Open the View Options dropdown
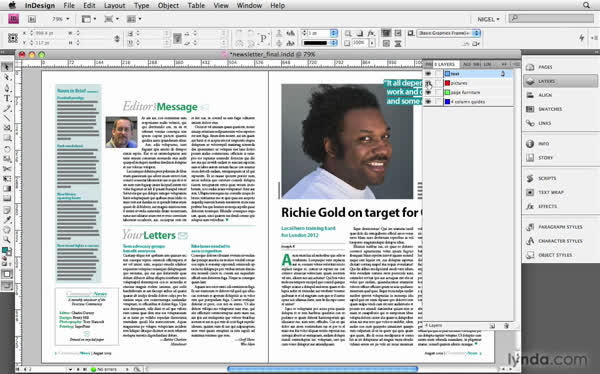 (x=89, y=19)
